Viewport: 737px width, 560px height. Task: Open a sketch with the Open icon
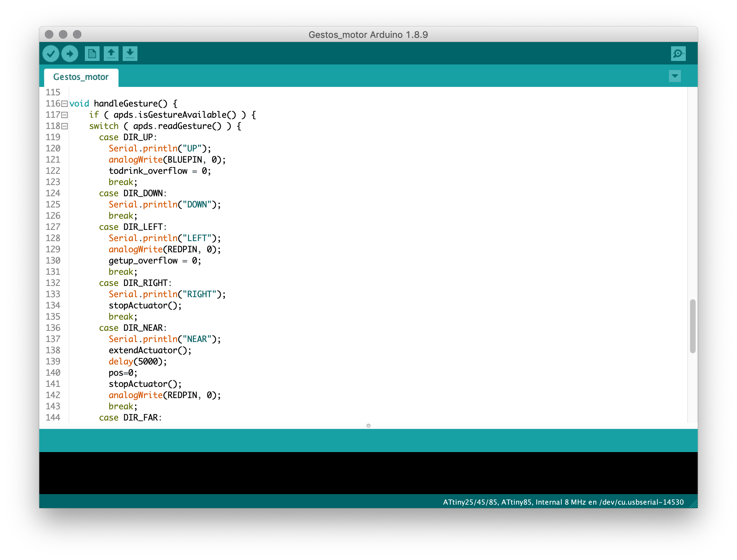pyautogui.click(x=111, y=54)
